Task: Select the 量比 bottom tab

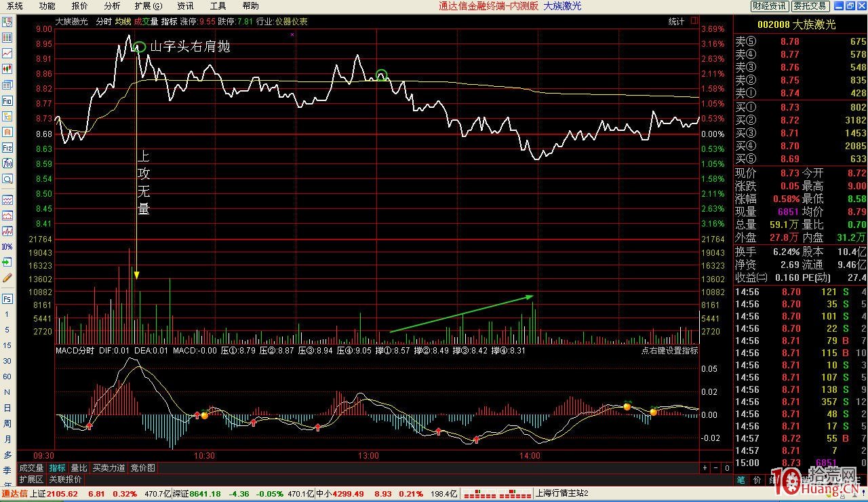Action: [79, 468]
